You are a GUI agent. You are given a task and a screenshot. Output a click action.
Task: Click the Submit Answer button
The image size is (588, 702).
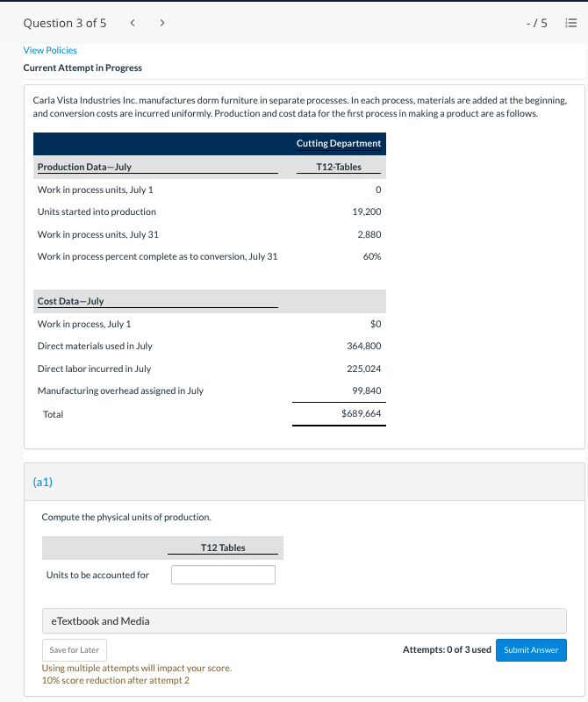(x=531, y=650)
